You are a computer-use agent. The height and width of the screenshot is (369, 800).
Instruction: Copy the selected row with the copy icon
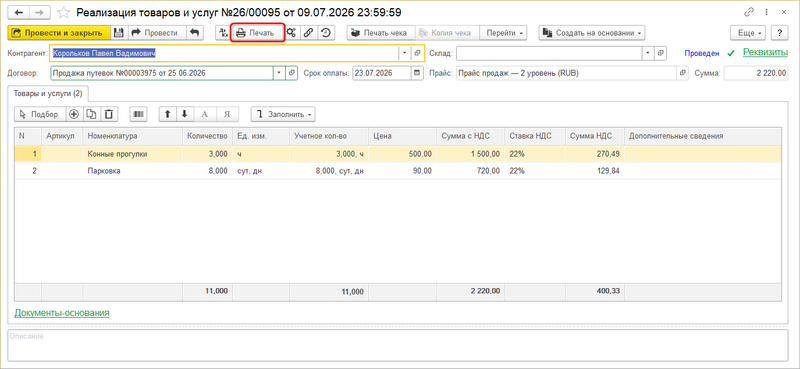[92, 114]
